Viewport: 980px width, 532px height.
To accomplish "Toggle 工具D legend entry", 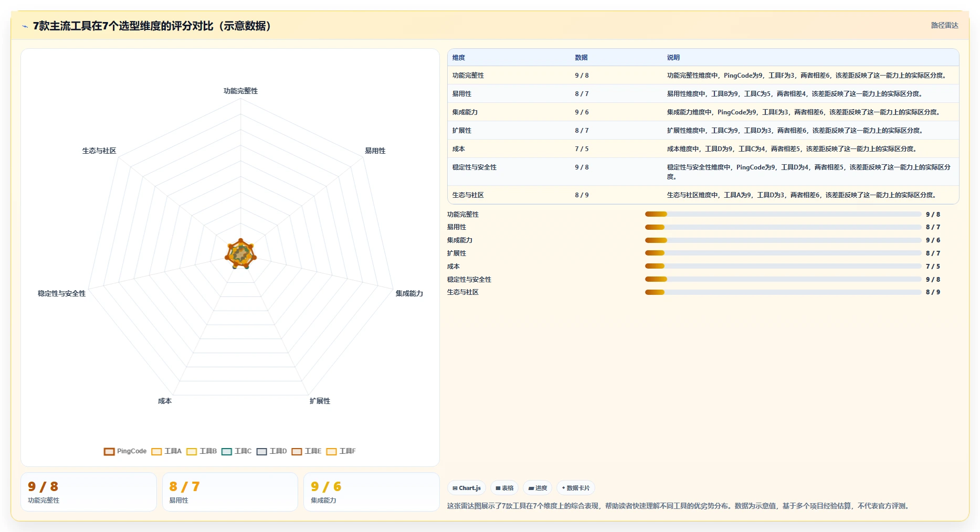I will pyautogui.click(x=272, y=451).
